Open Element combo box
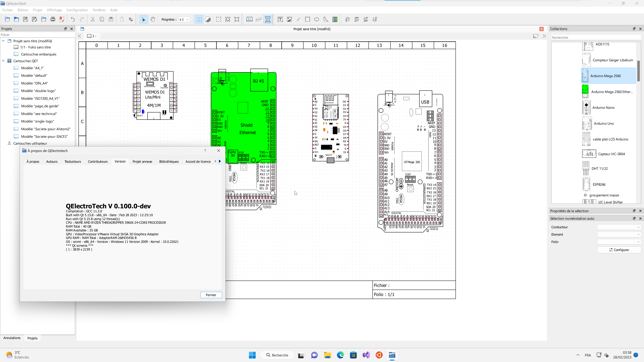The height and width of the screenshot is (362, 644). click(x=619, y=234)
